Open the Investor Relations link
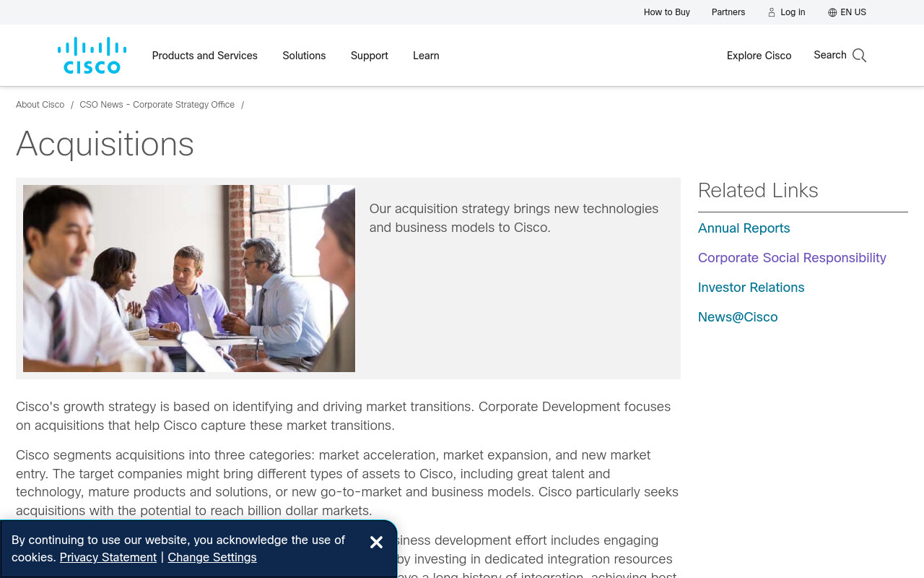This screenshot has width=924, height=578. coord(751,288)
